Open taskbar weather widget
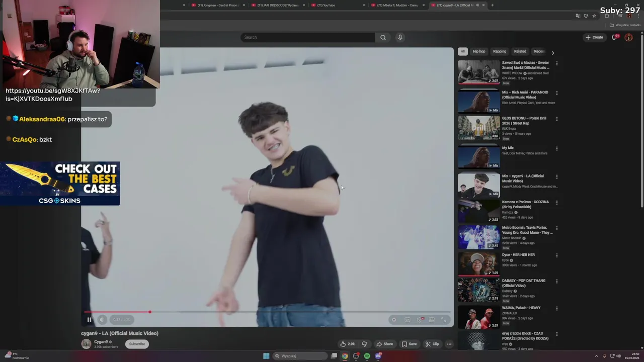Viewport: 644px width, 362px height. (x=17, y=356)
